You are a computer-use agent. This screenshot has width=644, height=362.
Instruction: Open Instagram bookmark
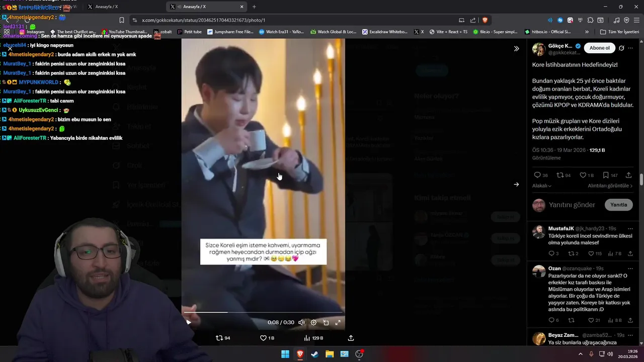coord(32,32)
